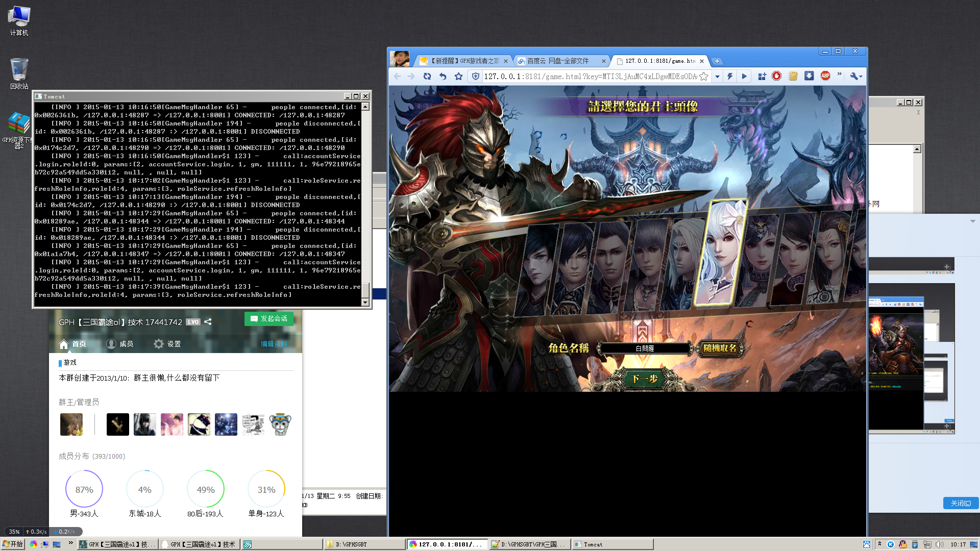This screenshot has height=551, width=980.
Task: Click the AdBlock Plus ABP icon
Action: [x=825, y=76]
